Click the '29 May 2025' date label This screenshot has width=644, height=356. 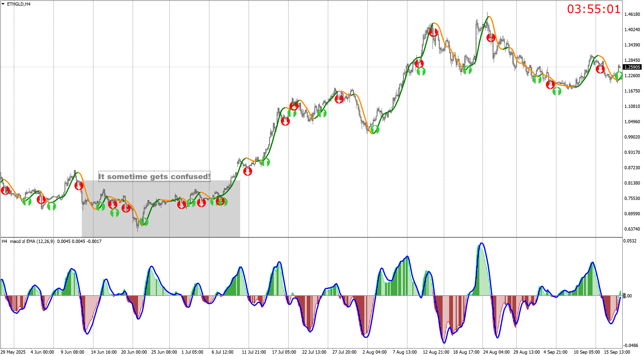(x=13, y=352)
